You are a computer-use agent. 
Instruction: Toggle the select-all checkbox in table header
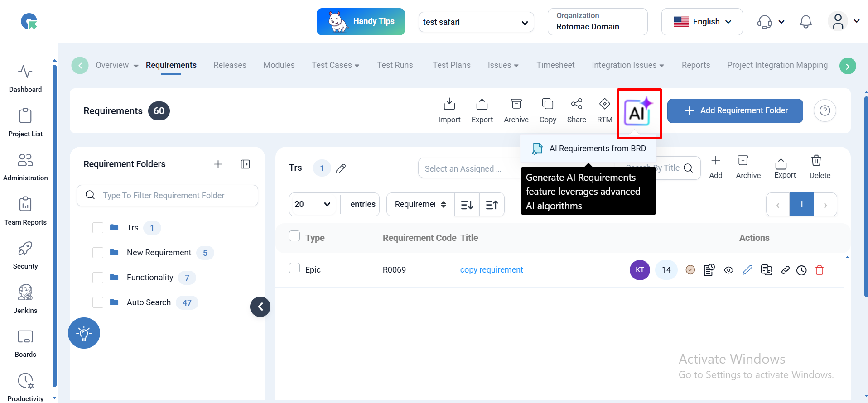[294, 236]
